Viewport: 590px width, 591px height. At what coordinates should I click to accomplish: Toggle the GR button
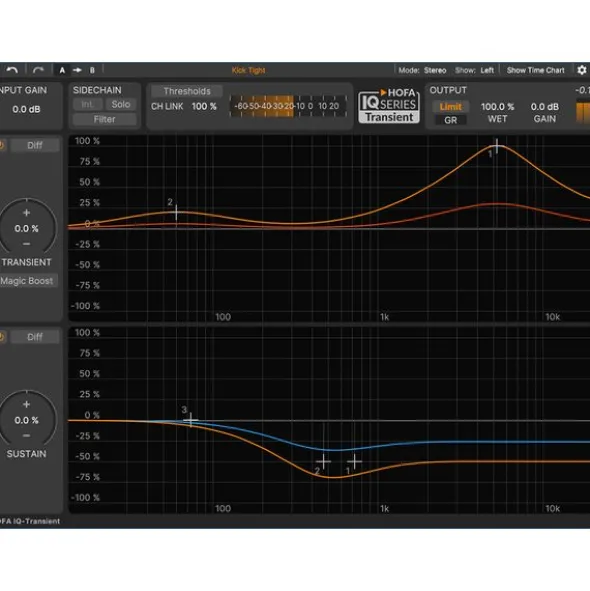click(x=451, y=120)
